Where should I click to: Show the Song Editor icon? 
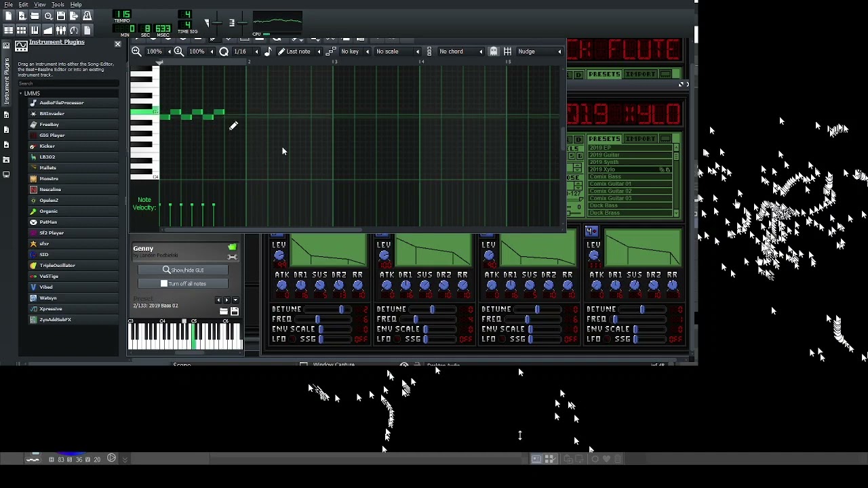tap(8, 30)
